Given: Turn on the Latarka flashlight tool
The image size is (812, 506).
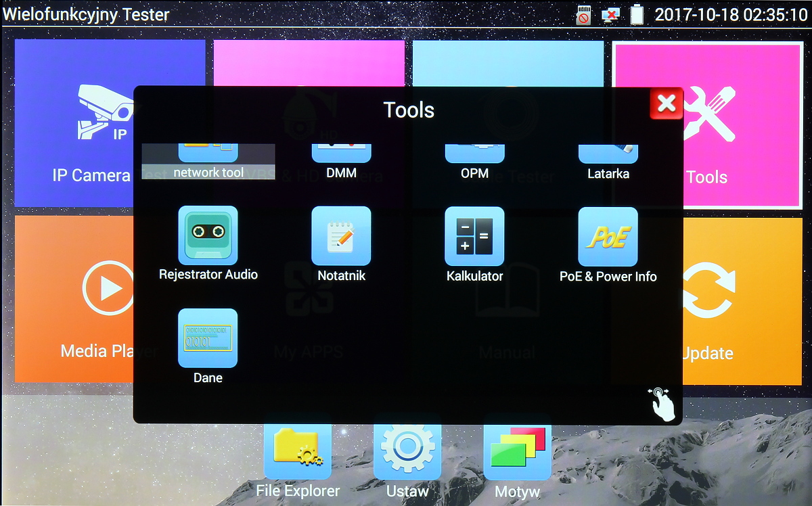Looking at the screenshot, I should [x=608, y=162].
